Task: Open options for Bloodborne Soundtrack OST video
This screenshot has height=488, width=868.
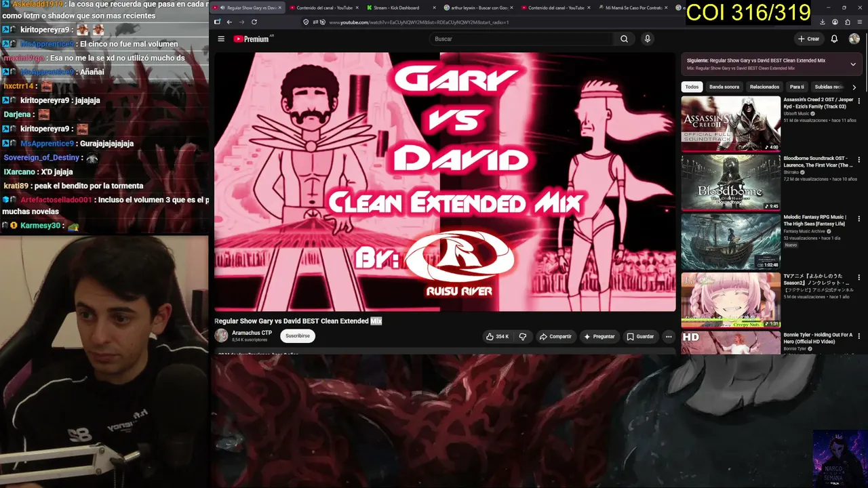Action: pos(859,160)
